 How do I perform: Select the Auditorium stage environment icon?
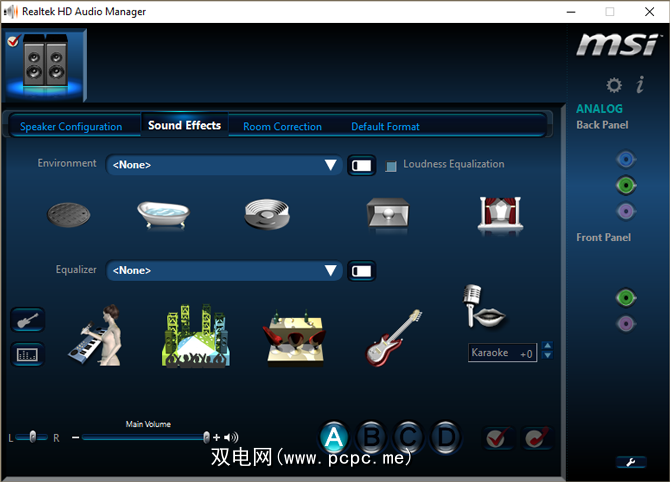tap(500, 215)
